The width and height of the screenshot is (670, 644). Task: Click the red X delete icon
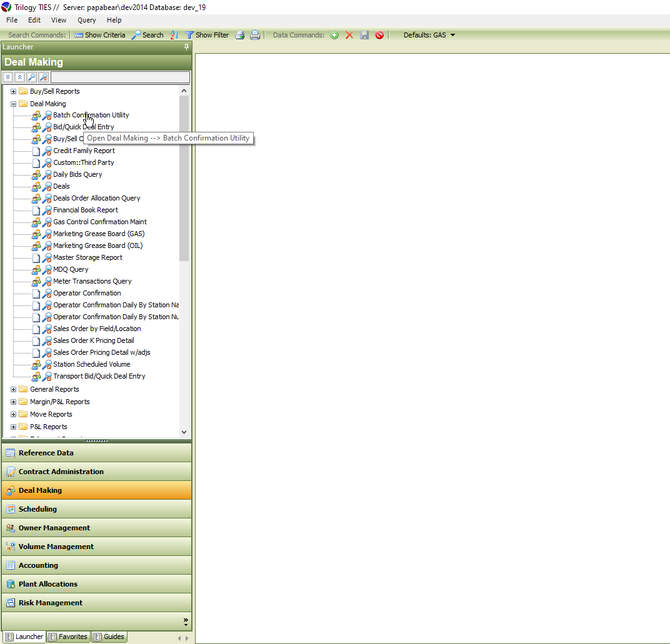coord(349,35)
